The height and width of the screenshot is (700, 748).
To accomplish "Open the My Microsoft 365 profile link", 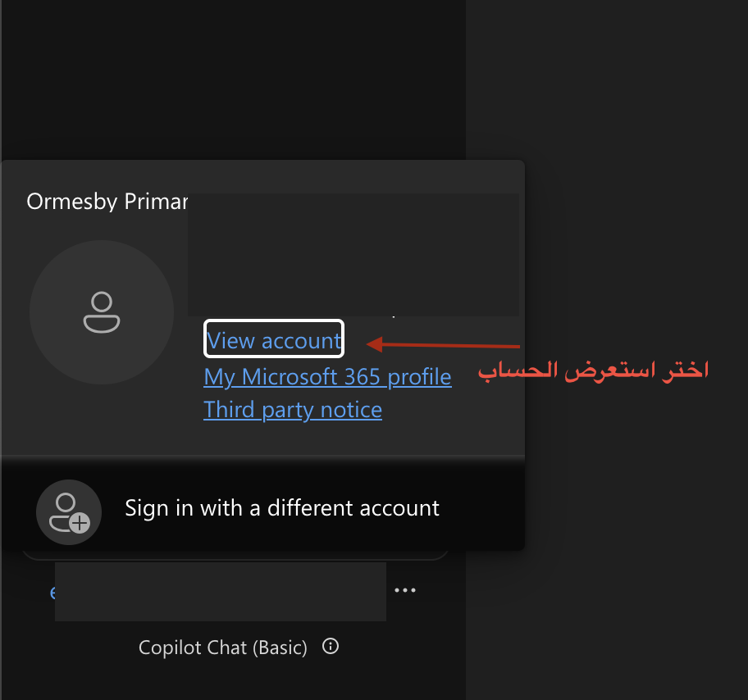I will [x=327, y=377].
